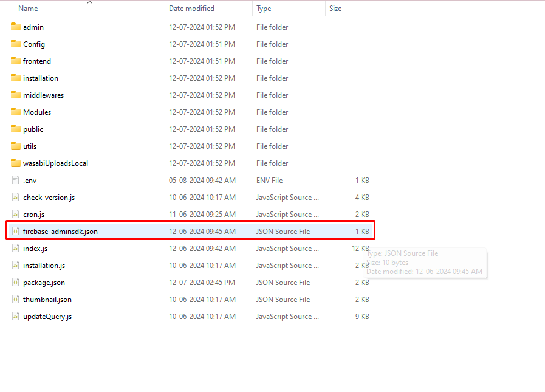Image resolution: width=545 pixels, height=392 pixels.
Task: Click the firebase-adminsdk.json file icon
Action: coord(16,232)
